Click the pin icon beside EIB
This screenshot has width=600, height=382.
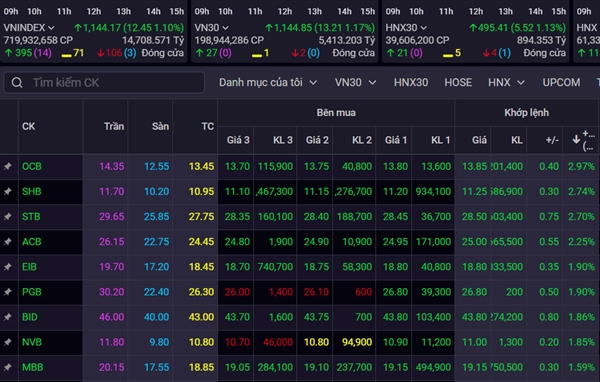click(x=8, y=267)
